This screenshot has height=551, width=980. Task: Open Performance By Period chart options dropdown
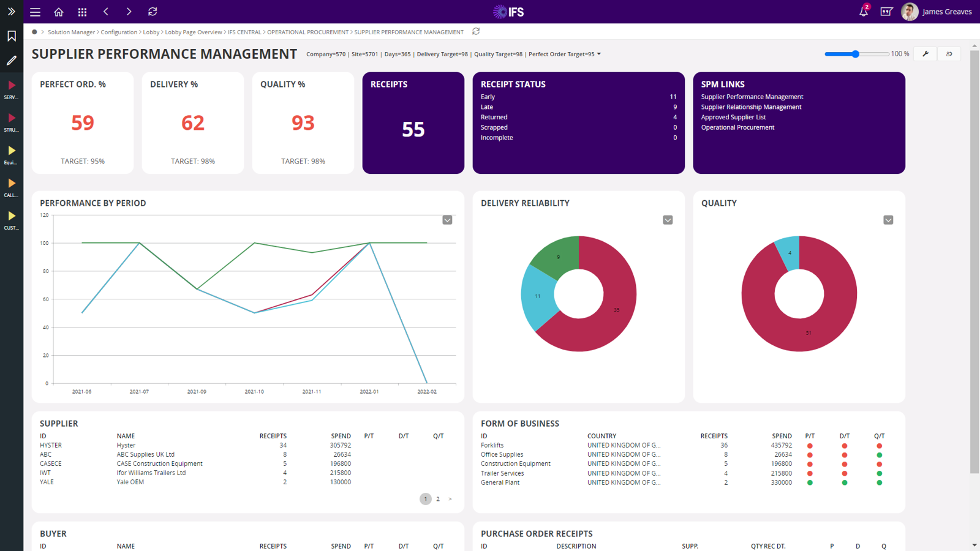pyautogui.click(x=447, y=220)
